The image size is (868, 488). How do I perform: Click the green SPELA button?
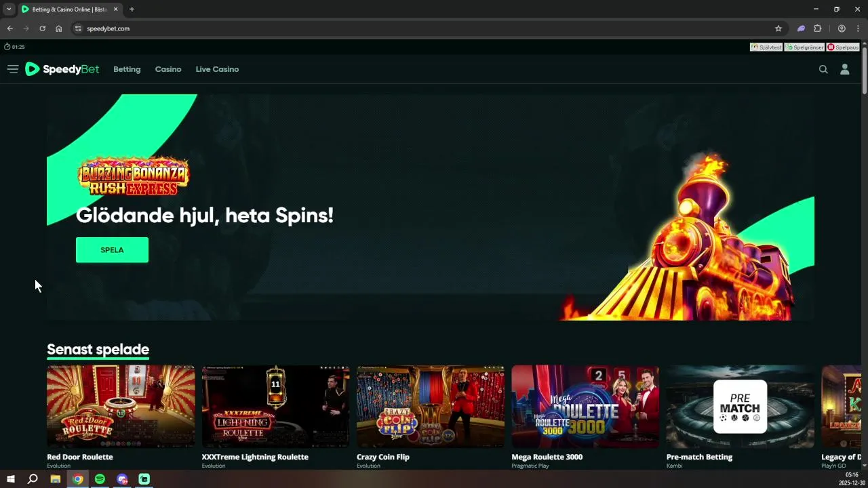coord(112,249)
